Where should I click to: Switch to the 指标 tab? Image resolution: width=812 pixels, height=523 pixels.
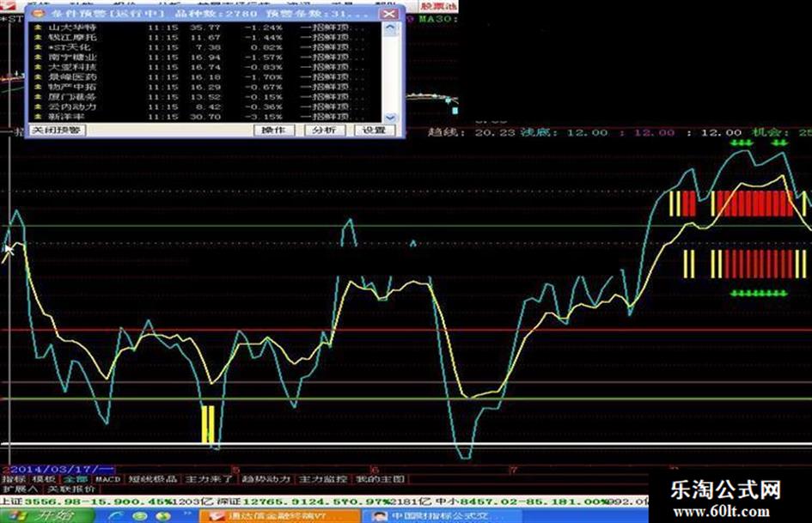coord(15,479)
